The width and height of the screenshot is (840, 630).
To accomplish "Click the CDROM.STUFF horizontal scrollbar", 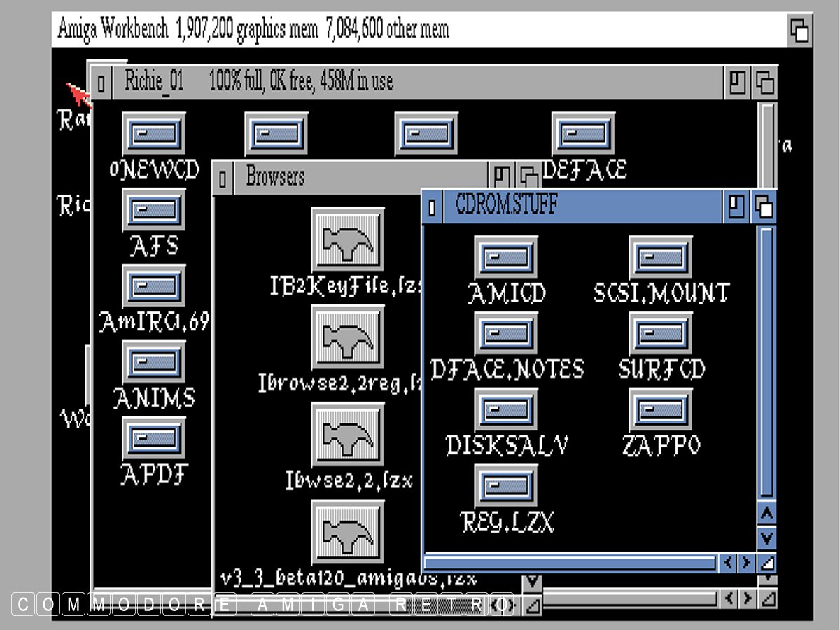I will coord(570,563).
